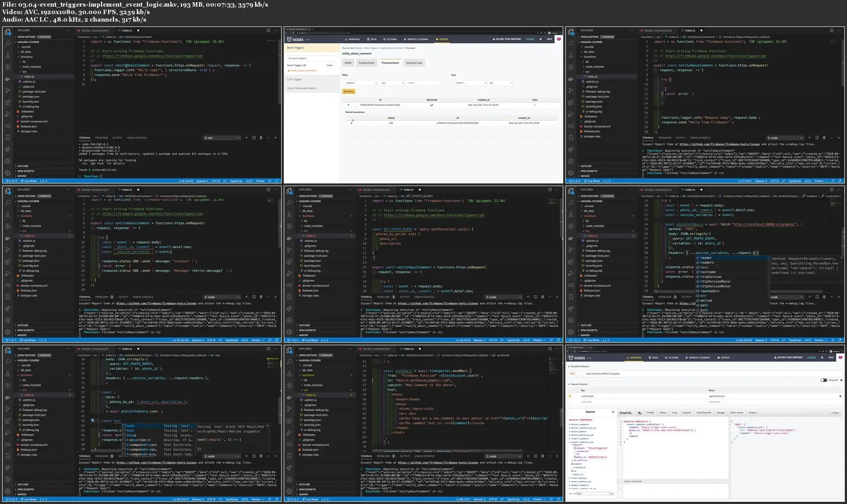Open ACTIONS nav tab on Hasura GraphiQL page
847x504 pixels.
672,358
